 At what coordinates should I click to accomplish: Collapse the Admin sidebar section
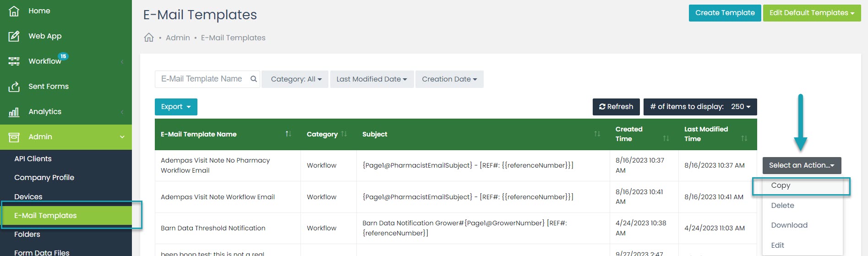coord(122,137)
